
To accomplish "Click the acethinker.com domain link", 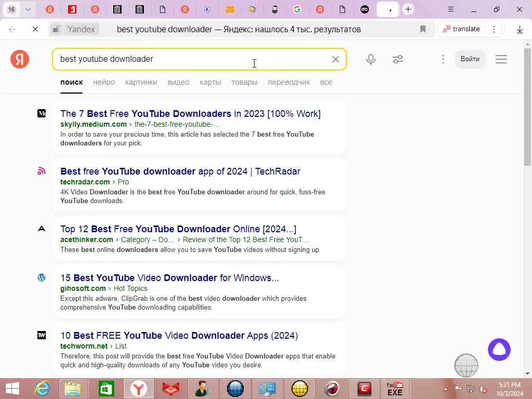I will click(87, 240).
